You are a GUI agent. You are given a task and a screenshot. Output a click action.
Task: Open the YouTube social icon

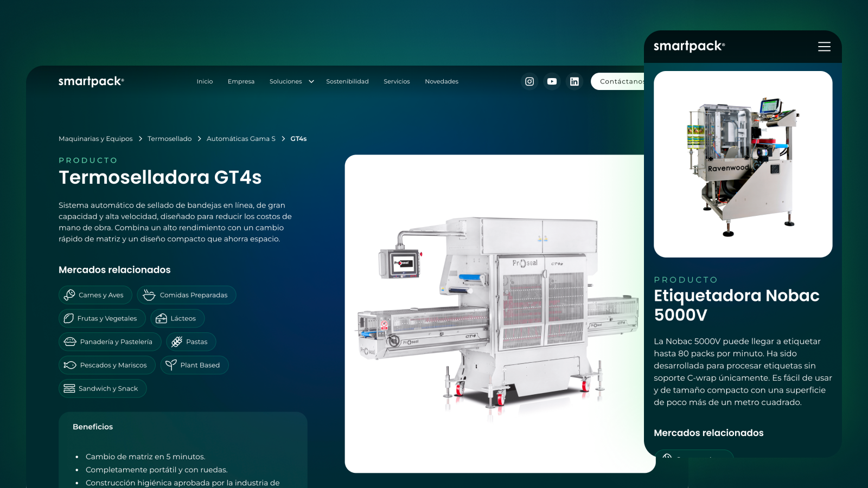552,81
